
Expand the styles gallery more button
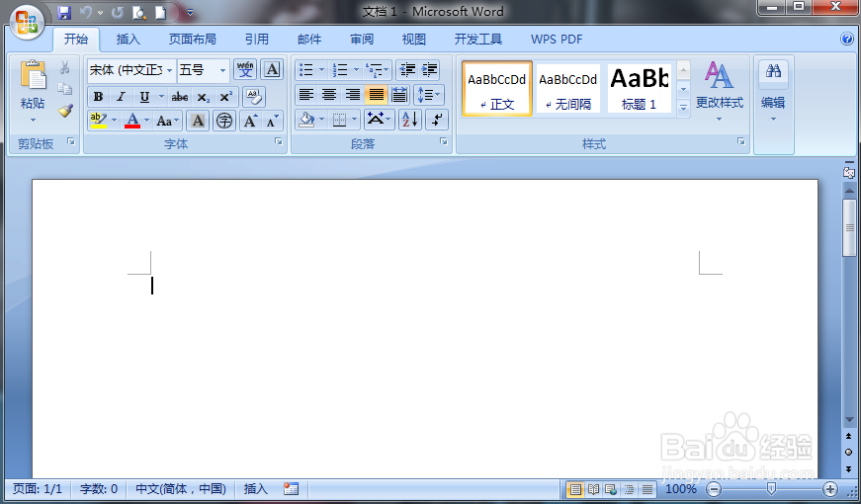pos(683,108)
